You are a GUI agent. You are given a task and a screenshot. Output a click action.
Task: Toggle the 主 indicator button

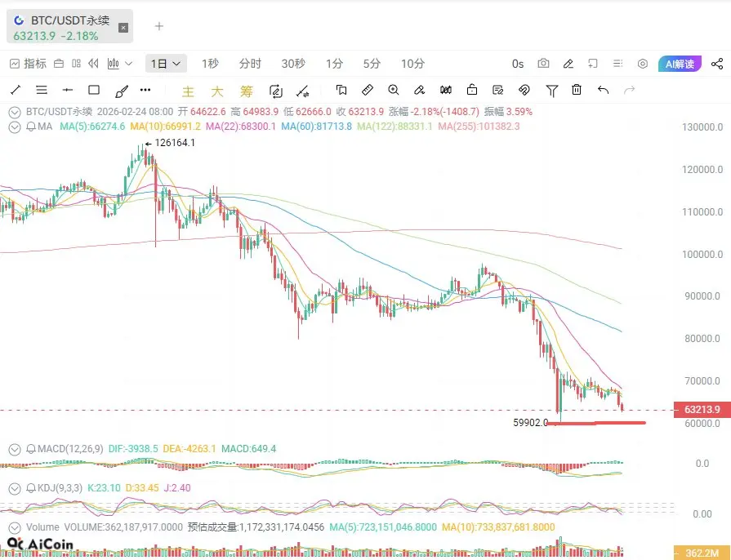pos(188,91)
